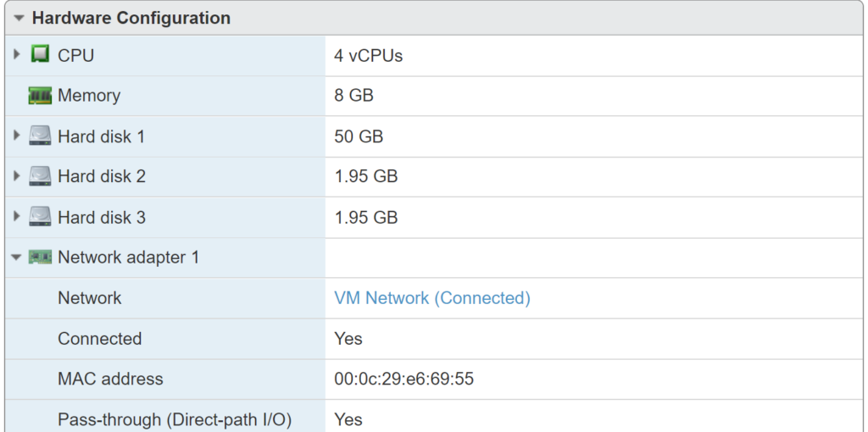868x432 pixels.
Task: Collapse Network adapter 1 details
Action: pyautogui.click(x=17, y=258)
